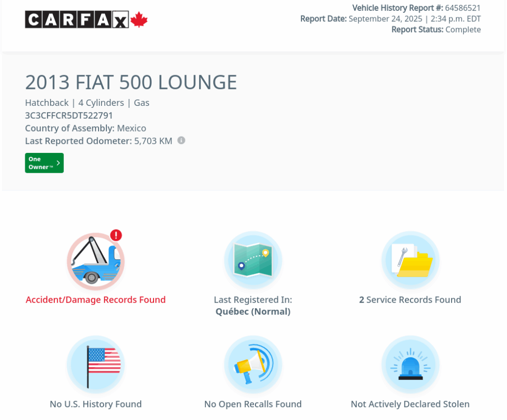Open Not Actively Declared Stolen link

coord(410,404)
